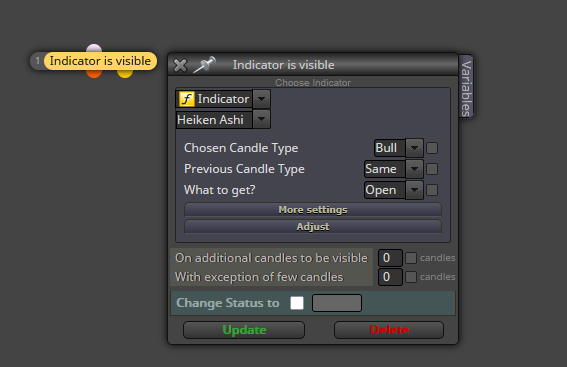Click the pin icon in dialog header

pyautogui.click(x=204, y=65)
